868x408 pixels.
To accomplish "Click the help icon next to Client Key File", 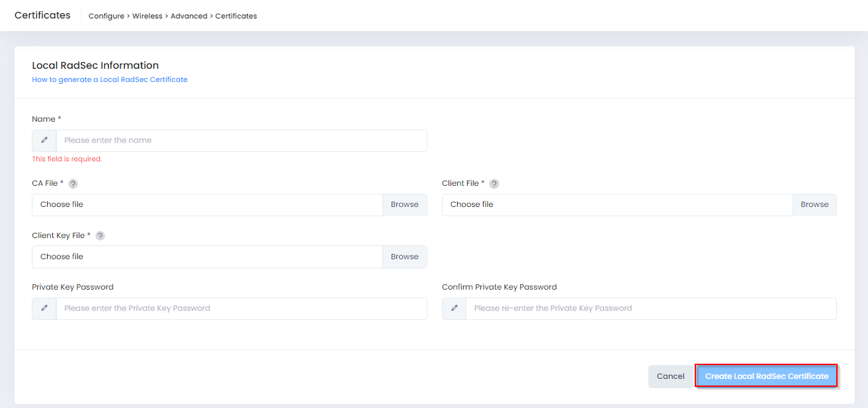I will pos(101,236).
